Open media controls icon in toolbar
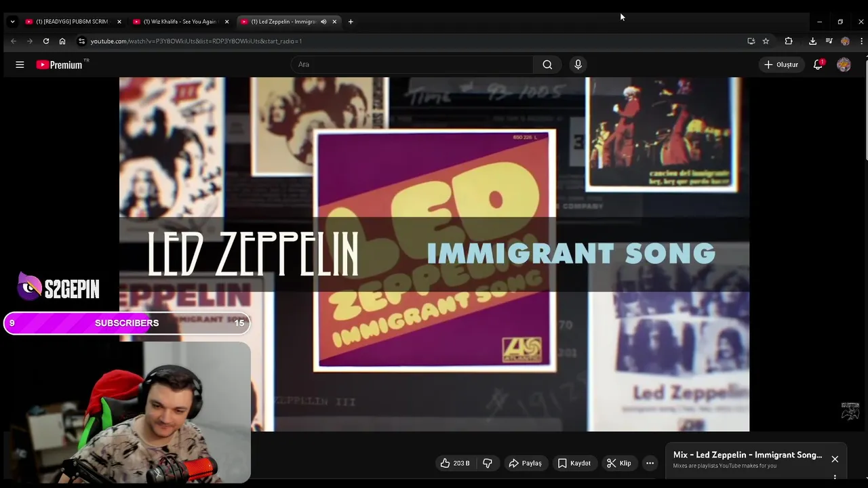This screenshot has width=868, height=488. [829, 41]
